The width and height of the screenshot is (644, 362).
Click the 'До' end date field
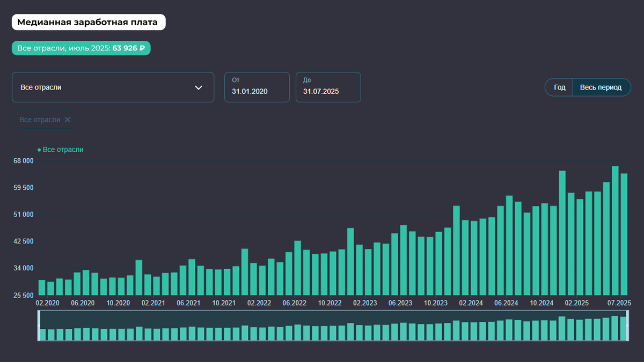[x=328, y=87]
